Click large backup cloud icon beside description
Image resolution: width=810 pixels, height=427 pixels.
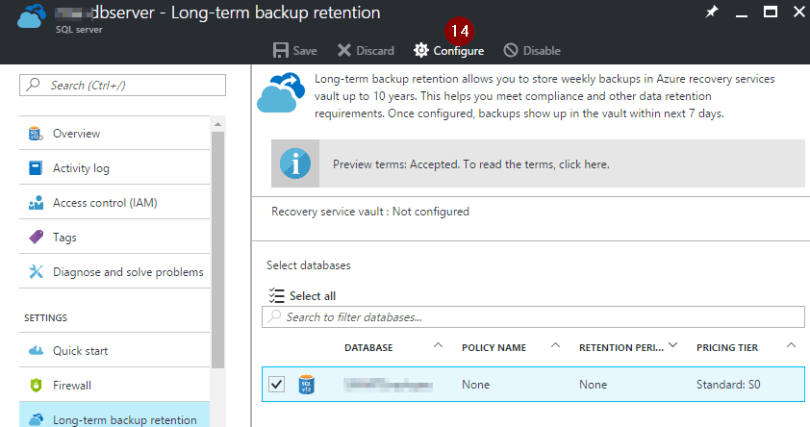coord(281,93)
